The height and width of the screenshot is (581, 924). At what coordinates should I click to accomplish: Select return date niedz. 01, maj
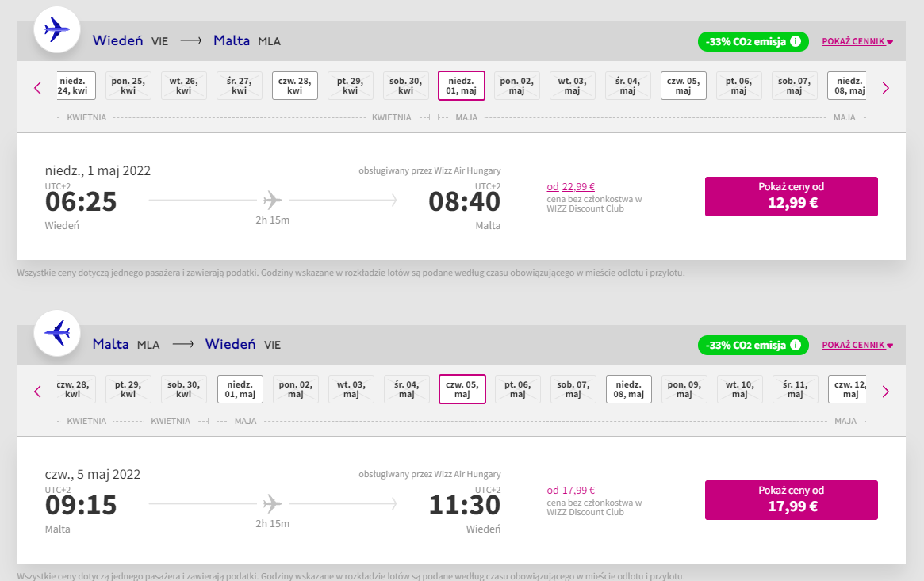pyautogui.click(x=240, y=390)
